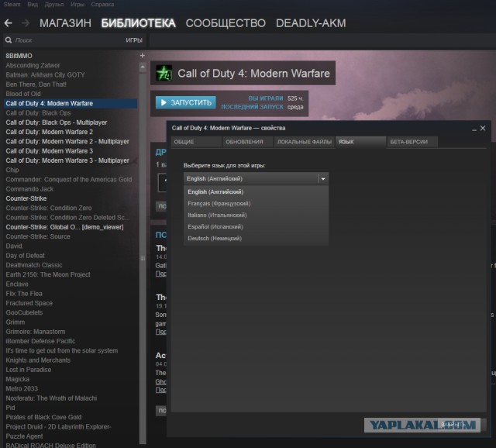The width and height of the screenshot is (496, 448).
Task: Select 8BitMMO in the library
Action: click(x=19, y=56)
